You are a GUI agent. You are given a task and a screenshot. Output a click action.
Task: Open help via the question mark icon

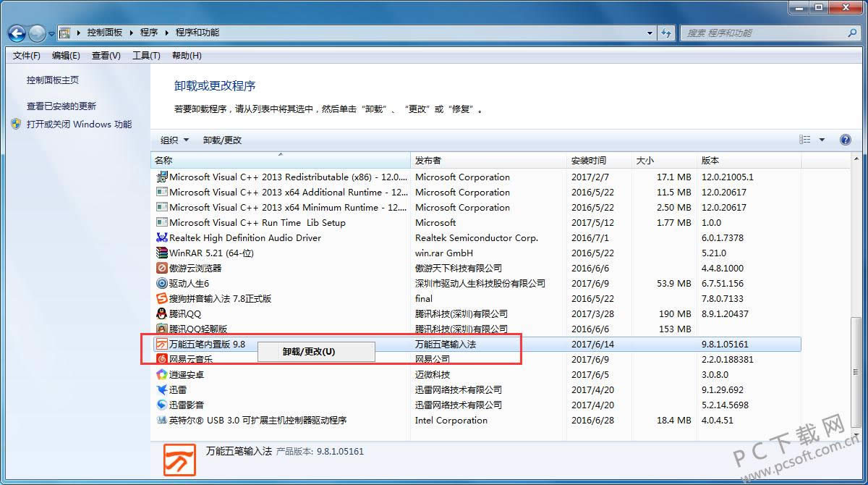coord(845,140)
